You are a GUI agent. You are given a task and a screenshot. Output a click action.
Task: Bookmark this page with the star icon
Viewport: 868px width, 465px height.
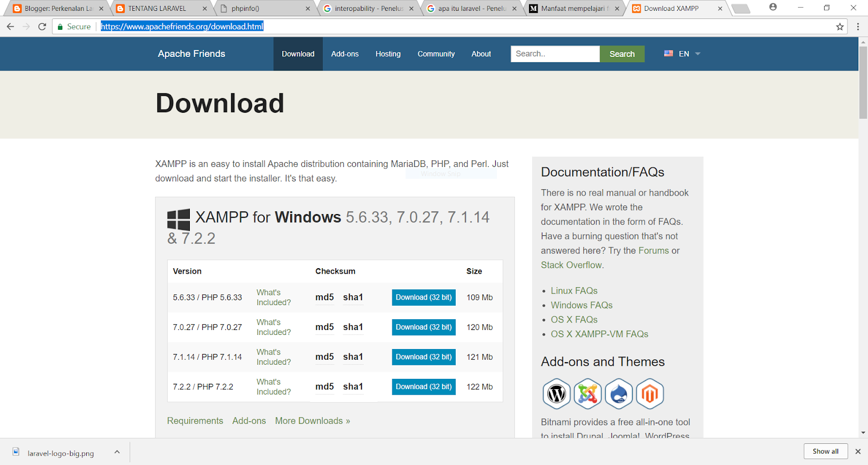[840, 27]
